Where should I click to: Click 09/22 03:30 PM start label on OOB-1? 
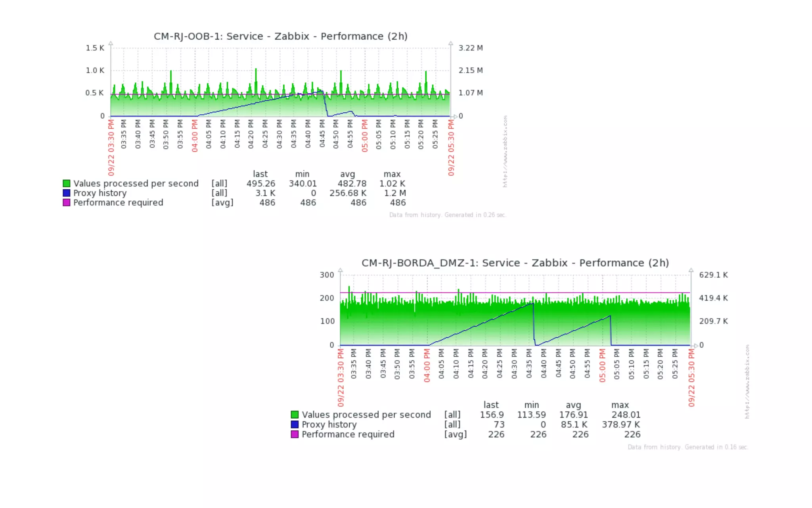pyautogui.click(x=111, y=148)
